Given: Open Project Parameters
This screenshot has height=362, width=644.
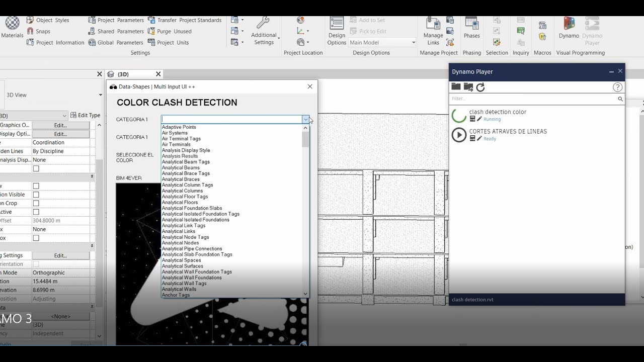Looking at the screenshot, I should click(116, 20).
